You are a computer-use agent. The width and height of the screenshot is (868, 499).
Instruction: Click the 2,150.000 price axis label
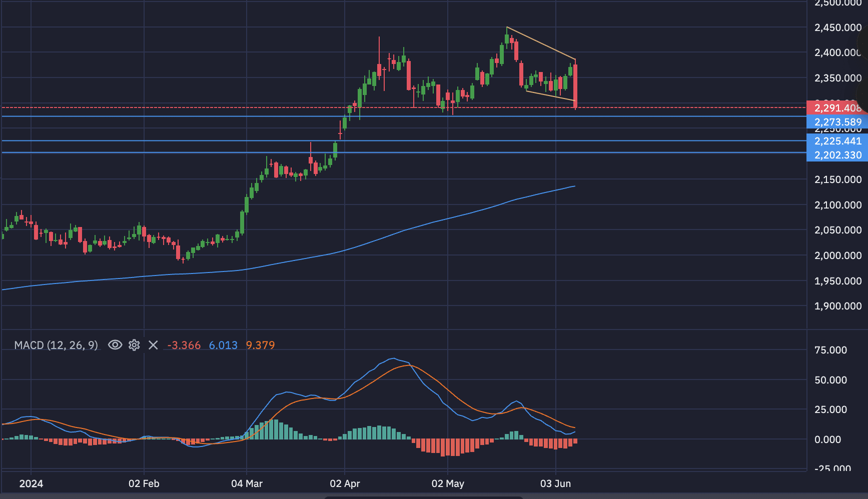coord(838,179)
